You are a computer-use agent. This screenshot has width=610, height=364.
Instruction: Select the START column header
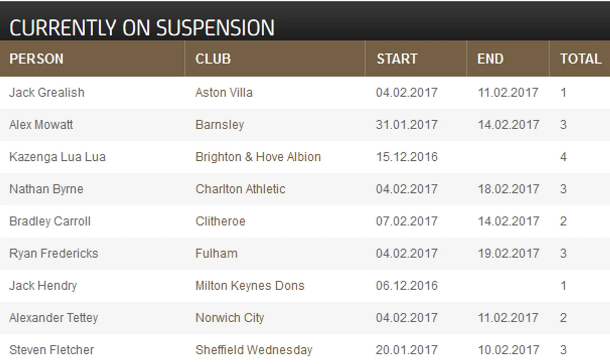(x=397, y=59)
